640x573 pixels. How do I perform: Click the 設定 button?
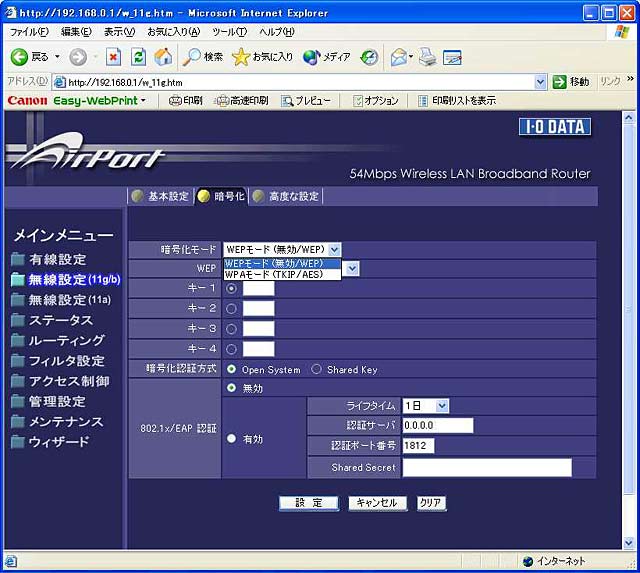tap(309, 503)
